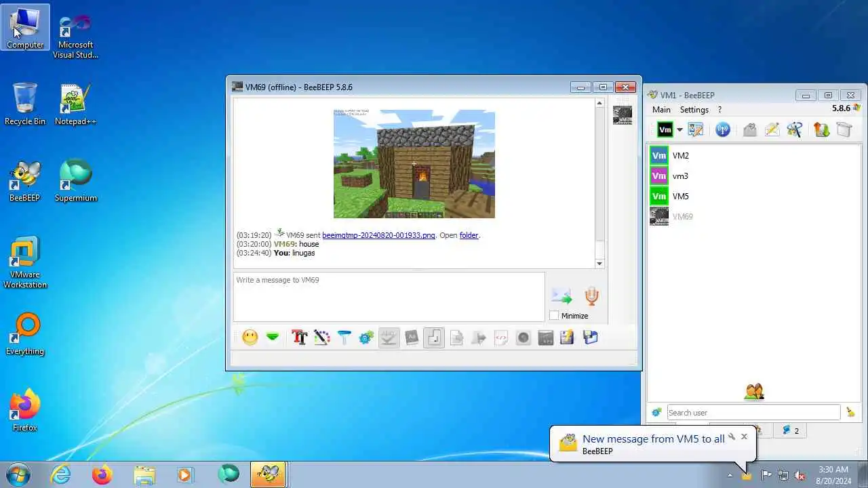Open the Settings menu in VM1 BeeBEEP
Image resolution: width=868 pixels, height=488 pixels.
(694, 110)
